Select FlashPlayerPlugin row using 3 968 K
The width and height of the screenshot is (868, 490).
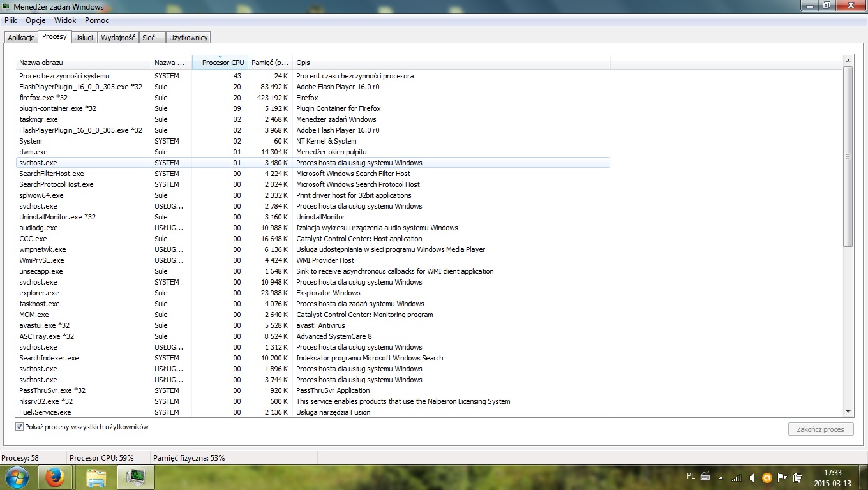[x=313, y=130]
